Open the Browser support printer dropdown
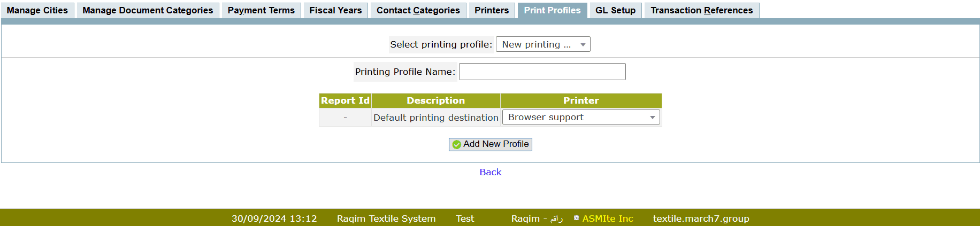This screenshot has height=226, width=980. (x=581, y=118)
